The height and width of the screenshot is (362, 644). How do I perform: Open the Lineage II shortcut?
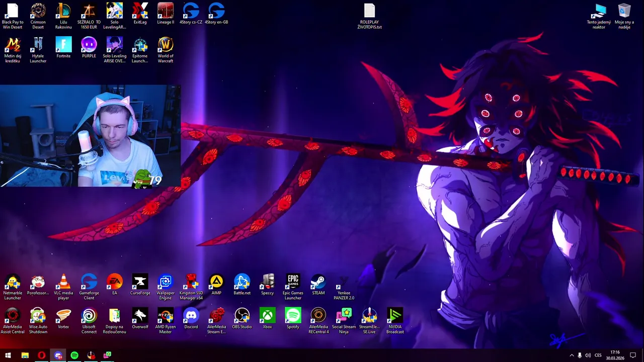point(166,14)
